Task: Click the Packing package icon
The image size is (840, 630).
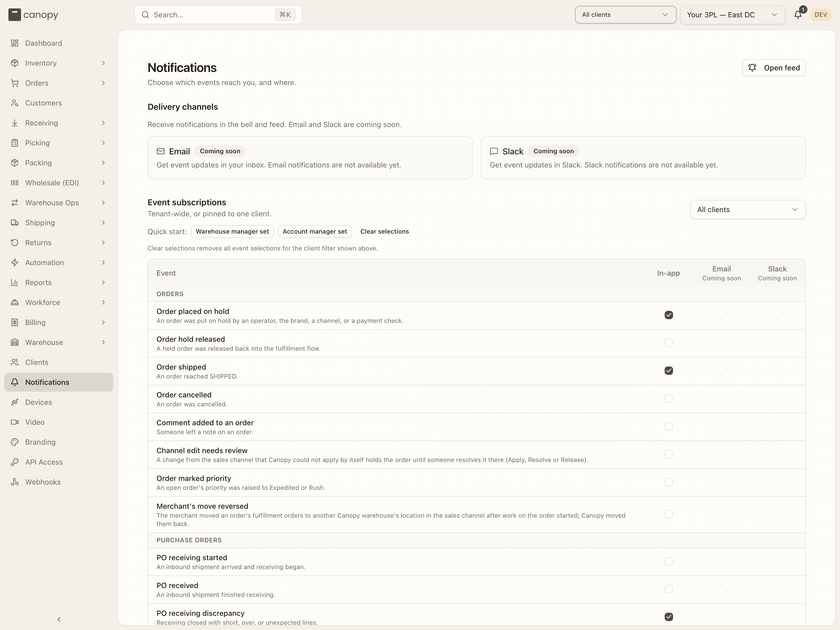Action: pos(15,163)
